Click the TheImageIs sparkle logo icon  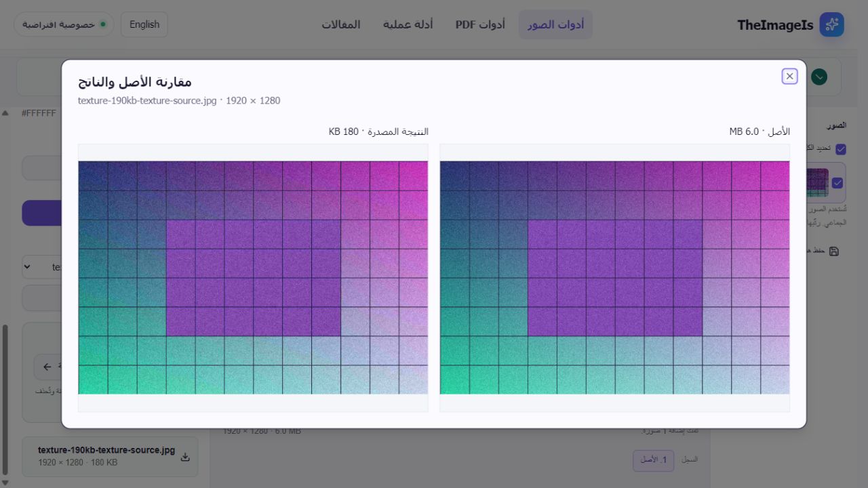tap(831, 24)
